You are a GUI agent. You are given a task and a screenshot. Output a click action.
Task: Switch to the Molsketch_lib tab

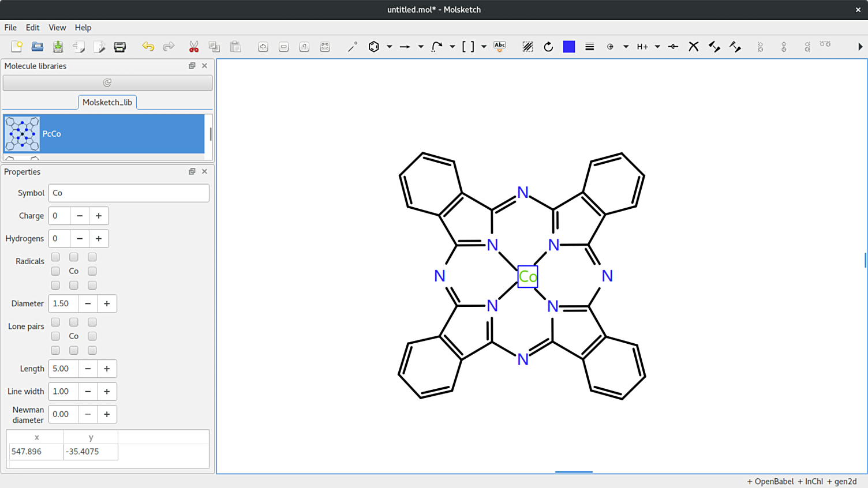[107, 102]
